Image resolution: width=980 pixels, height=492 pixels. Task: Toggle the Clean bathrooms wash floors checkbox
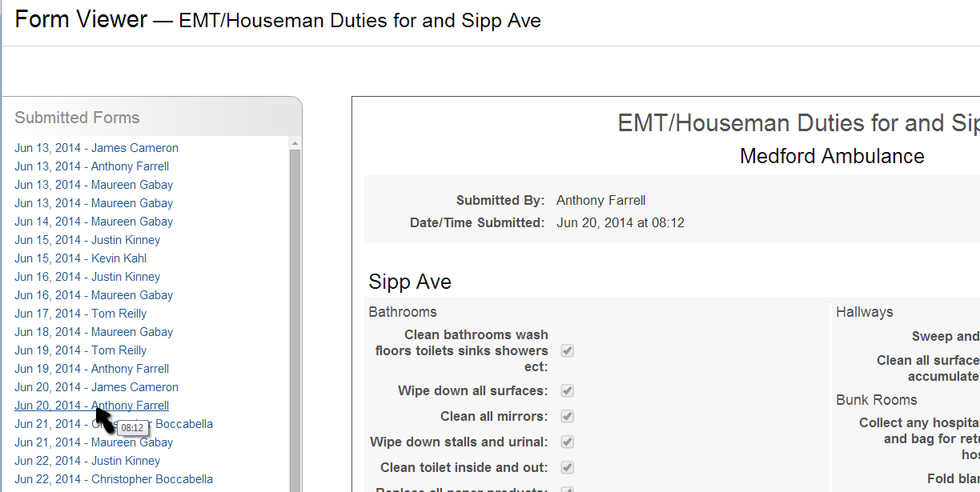coord(568,350)
